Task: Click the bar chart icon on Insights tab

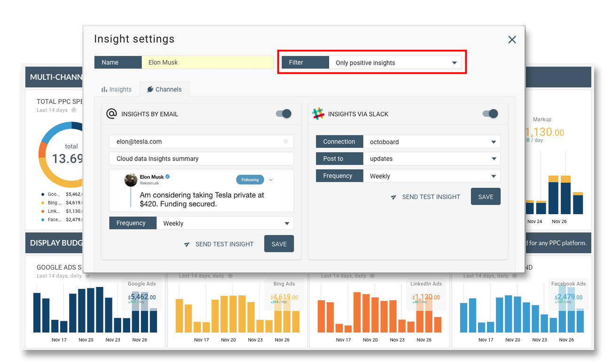Action: click(104, 89)
